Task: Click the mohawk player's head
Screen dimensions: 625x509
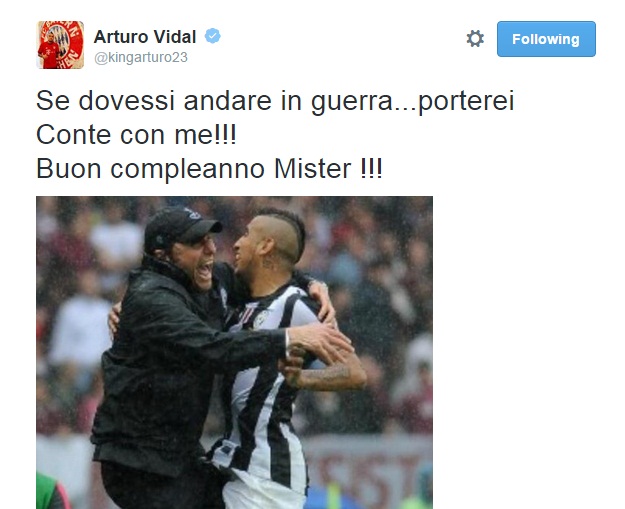Action: pyautogui.click(x=270, y=239)
